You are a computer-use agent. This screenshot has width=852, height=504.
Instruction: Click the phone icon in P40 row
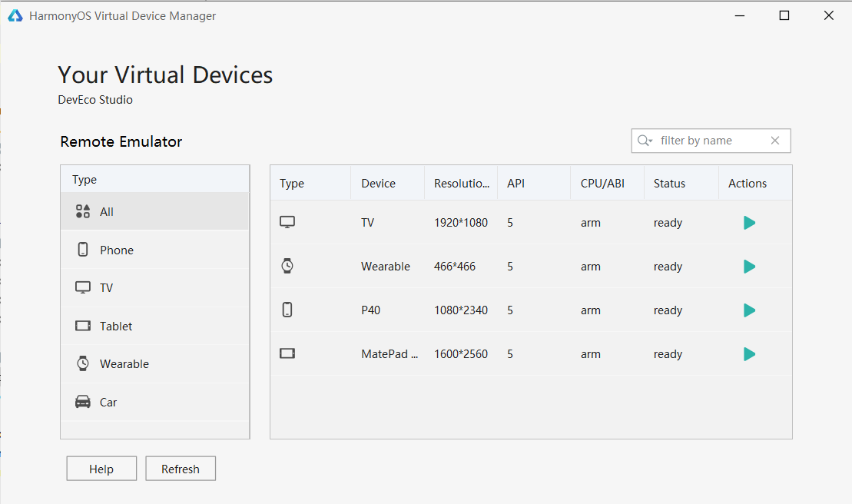point(287,310)
